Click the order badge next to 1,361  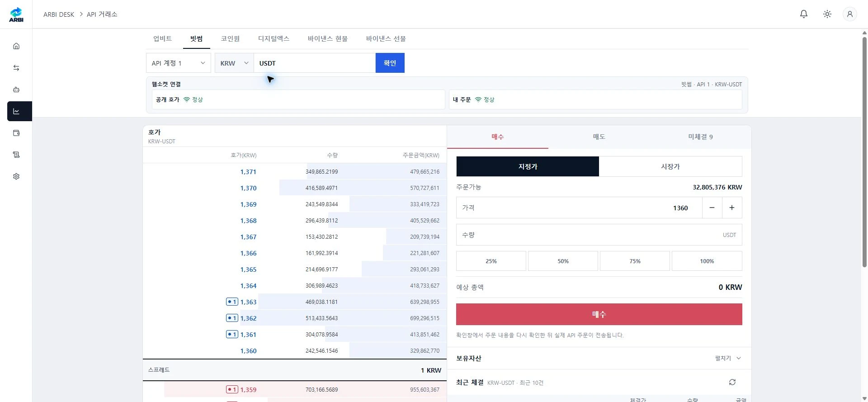click(x=232, y=334)
